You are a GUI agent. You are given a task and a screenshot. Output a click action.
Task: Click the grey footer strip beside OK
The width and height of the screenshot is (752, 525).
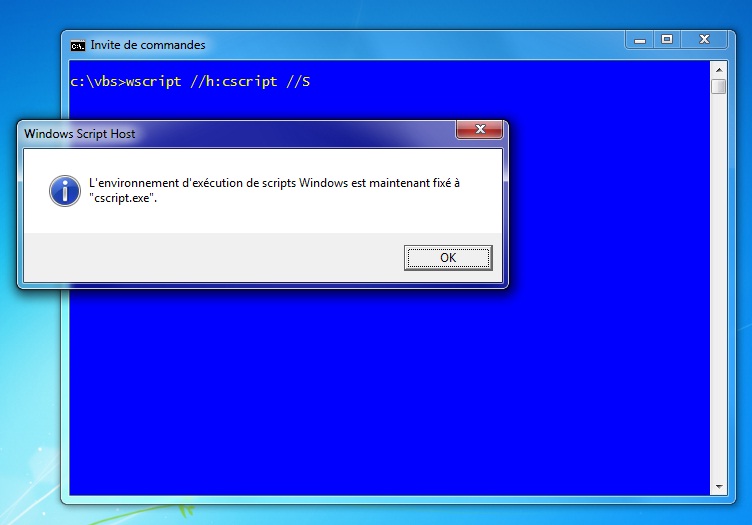coord(213,258)
